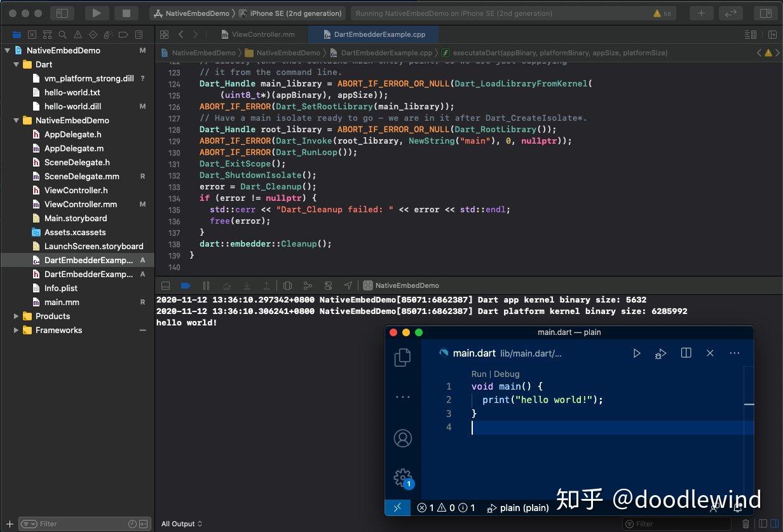This screenshot has width=783, height=532.
Task: Toggle the inspectors panel on right
Action: 765,13
